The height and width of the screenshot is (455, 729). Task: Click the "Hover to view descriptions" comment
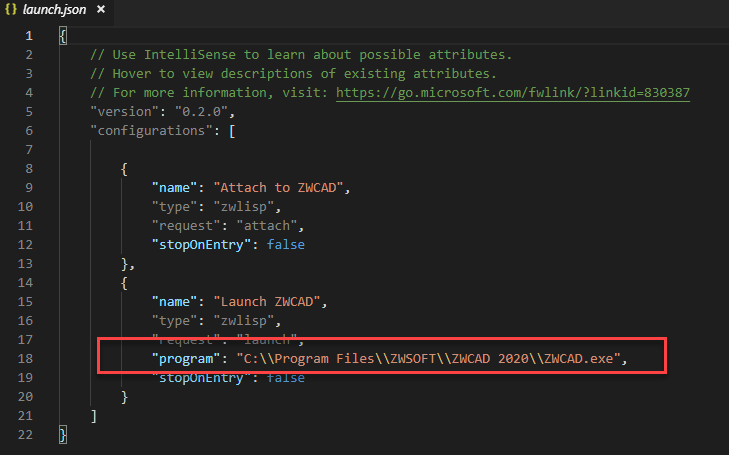(x=293, y=73)
